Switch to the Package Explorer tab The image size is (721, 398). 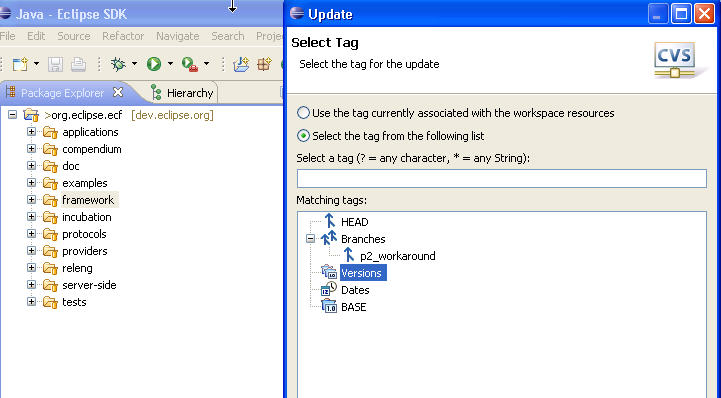click(x=62, y=93)
